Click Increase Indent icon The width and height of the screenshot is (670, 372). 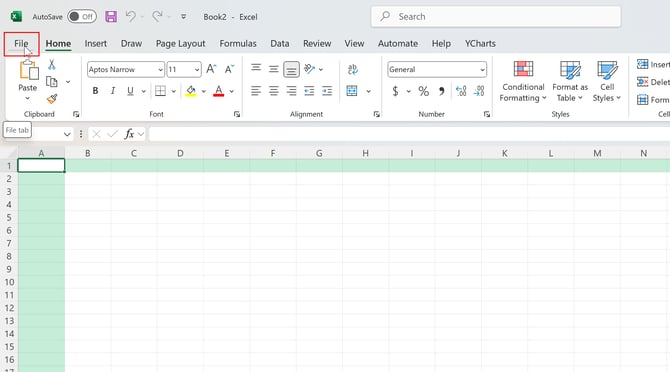(x=327, y=91)
